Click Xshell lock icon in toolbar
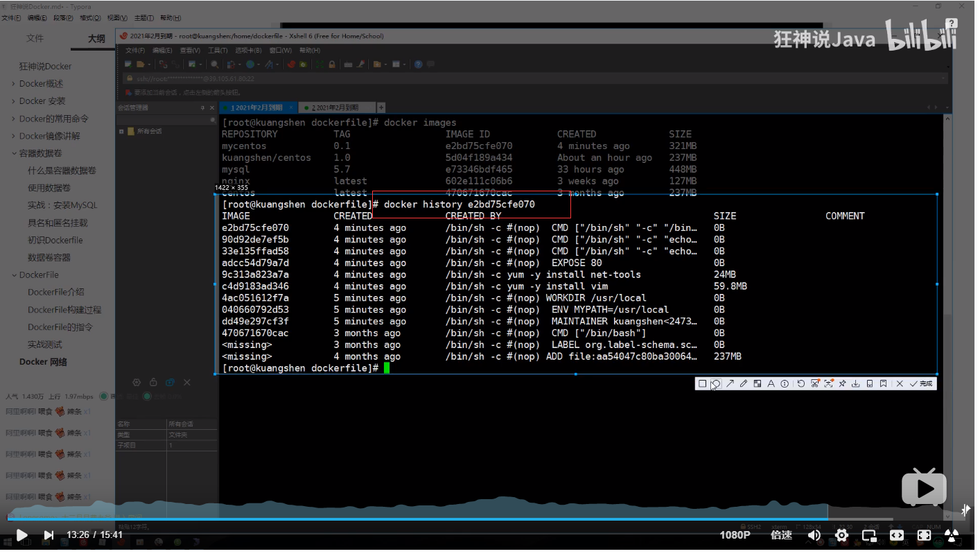The width and height of the screenshot is (980, 556). (332, 64)
